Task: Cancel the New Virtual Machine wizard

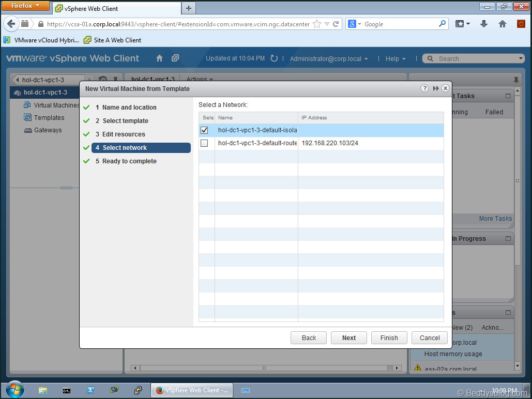Action: point(430,337)
